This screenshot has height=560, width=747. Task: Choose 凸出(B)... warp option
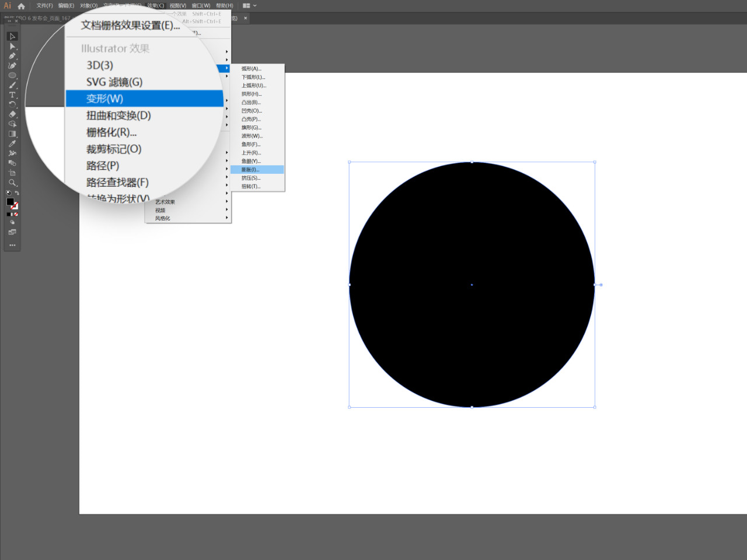point(257,103)
